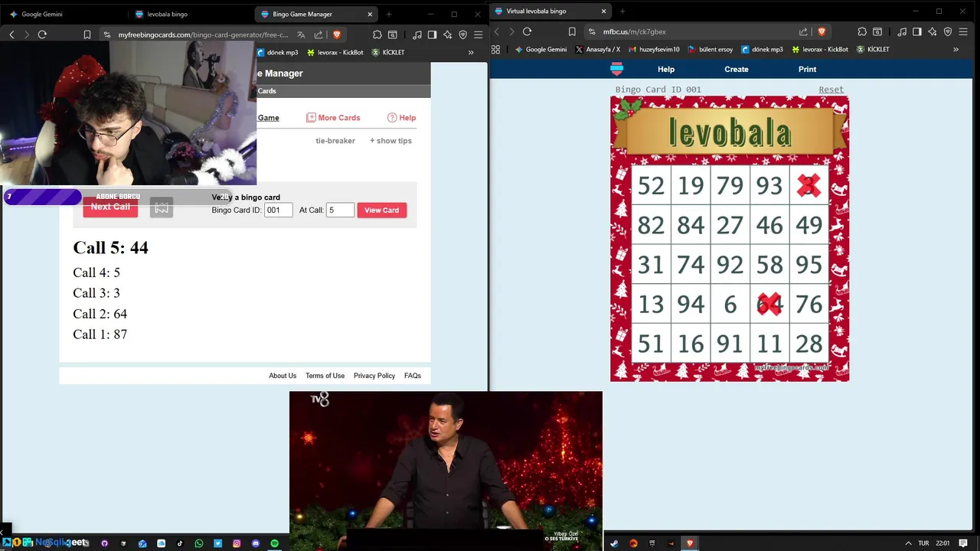Reset the bingo card marks
This screenshot has width=980, height=551.
pos(831,90)
